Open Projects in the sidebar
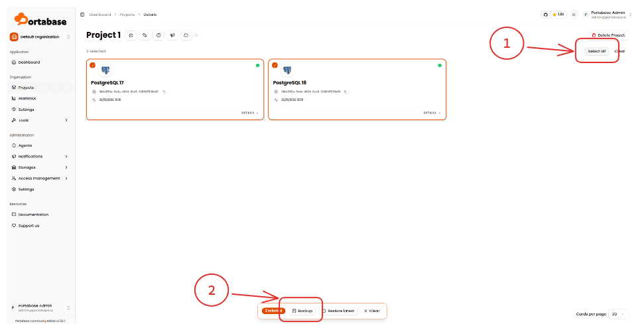Screen dimensions: 644x330 click(40, 88)
